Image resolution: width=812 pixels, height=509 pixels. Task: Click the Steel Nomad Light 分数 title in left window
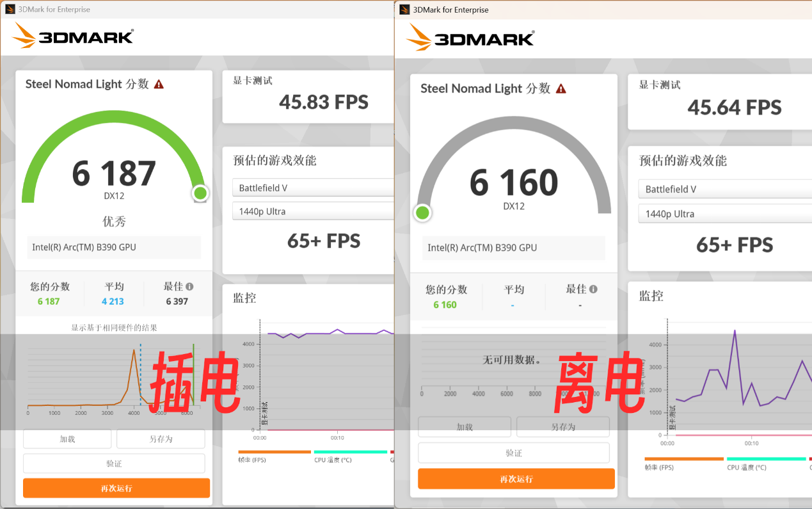[x=87, y=84]
